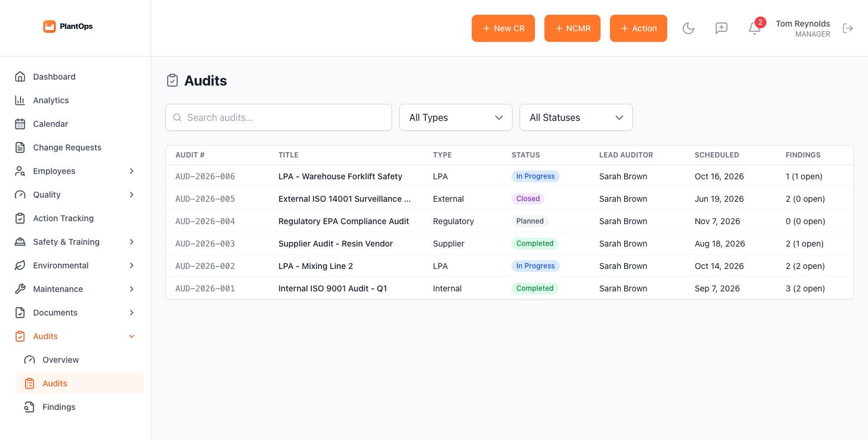
Task: Click the New CR button
Action: coord(503,28)
